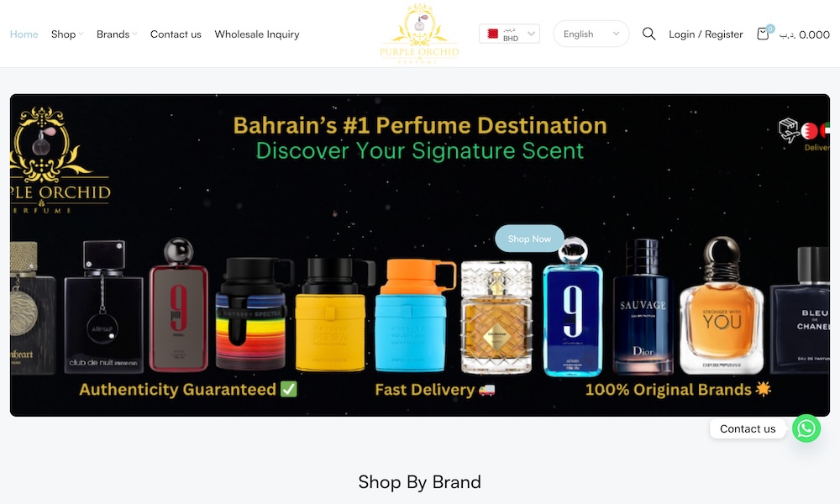Open WhatsApp chat icon
The width and height of the screenshot is (840, 504).
tap(806, 428)
